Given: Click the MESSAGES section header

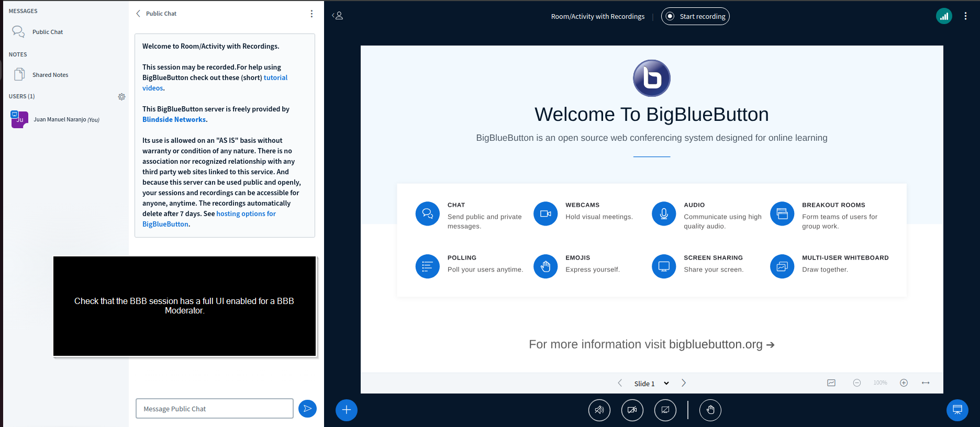Looking at the screenshot, I should click(23, 11).
